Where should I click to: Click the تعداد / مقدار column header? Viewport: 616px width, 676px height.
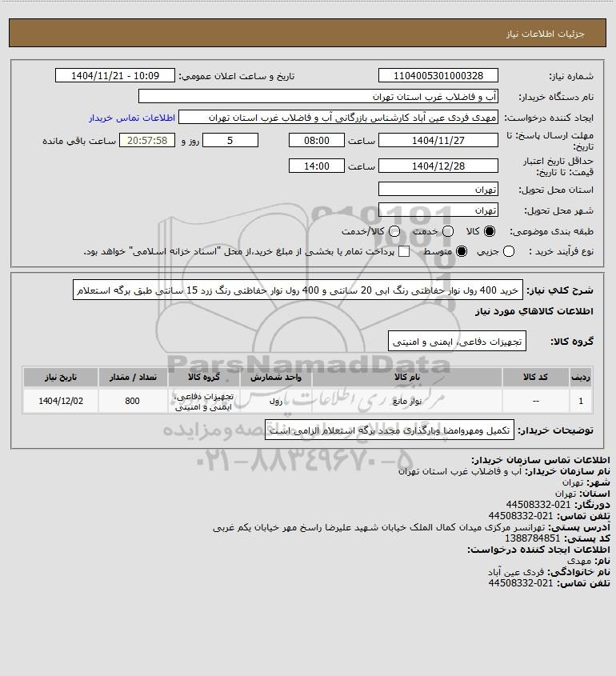click(133, 378)
